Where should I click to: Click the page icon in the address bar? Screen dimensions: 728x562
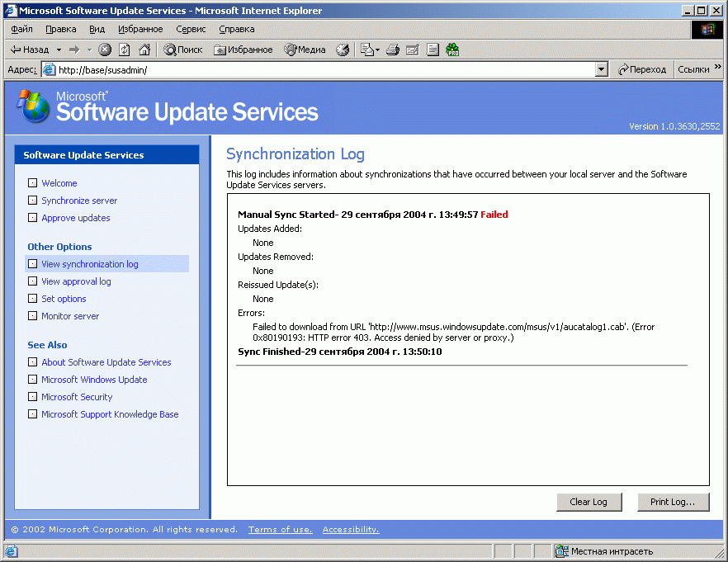point(49,69)
